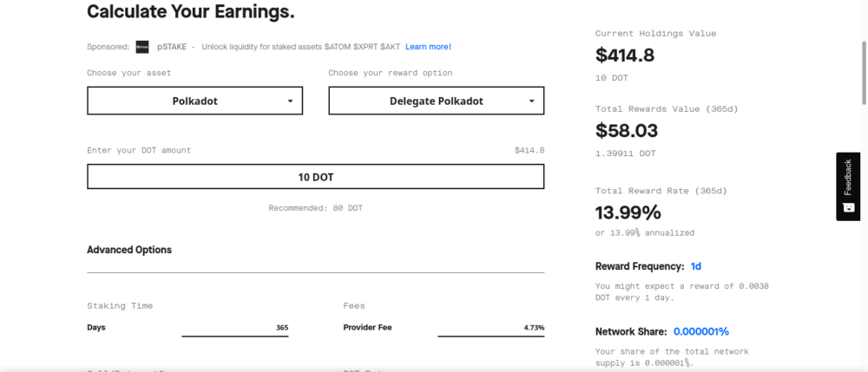This screenshot has width=868, height=372.
Task: Click the Network Share 0.000001% value
Action: [701, 331]
